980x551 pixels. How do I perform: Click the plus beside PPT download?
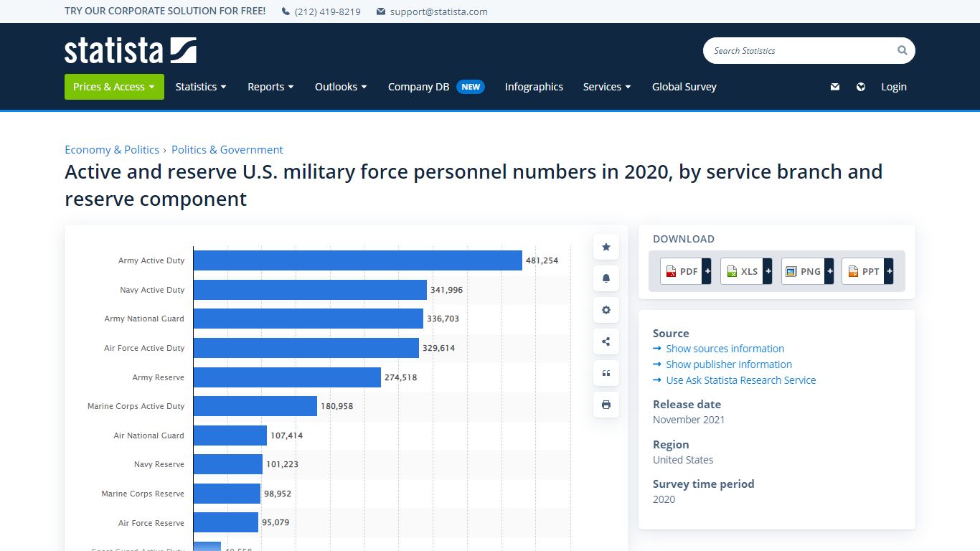[x=889, y=271]
